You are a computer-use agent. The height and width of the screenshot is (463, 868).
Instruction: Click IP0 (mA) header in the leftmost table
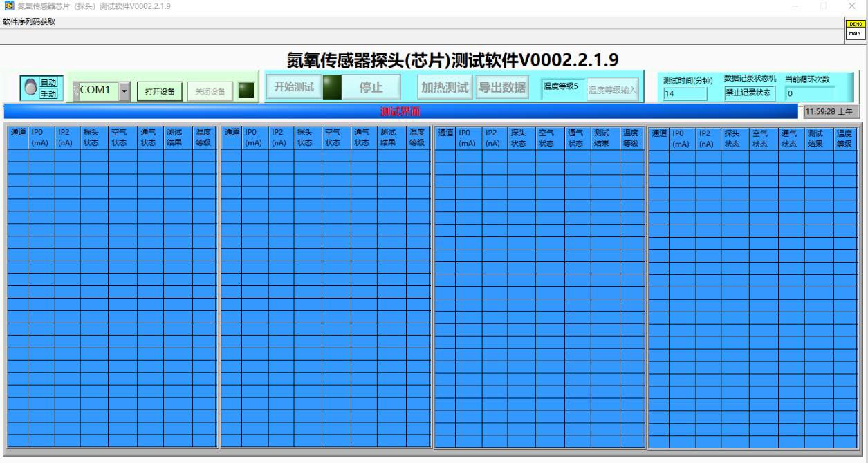coord(41,138)
